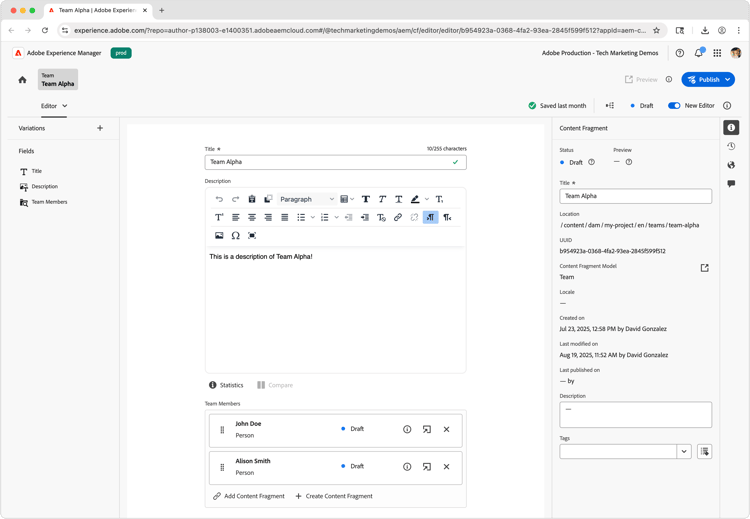The image size is (750, 519).
Task: Open notifications bell
Action: pyautogui.click(x=699, y=53)
